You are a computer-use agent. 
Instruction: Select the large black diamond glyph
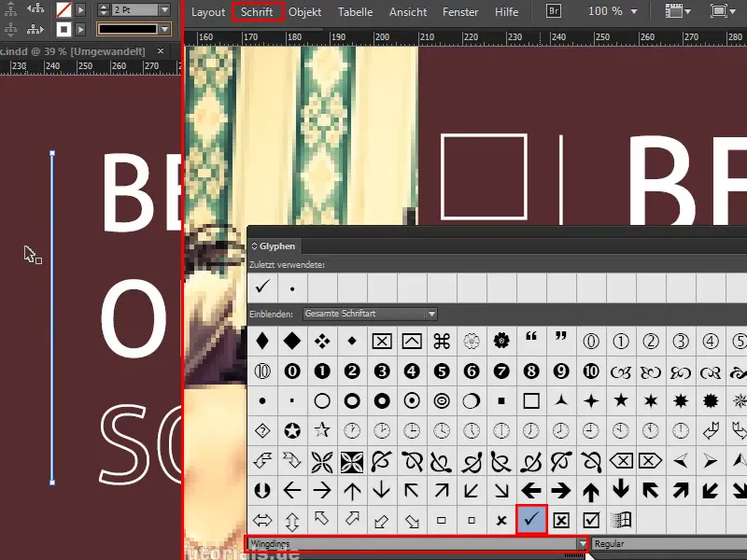[292, 341]
